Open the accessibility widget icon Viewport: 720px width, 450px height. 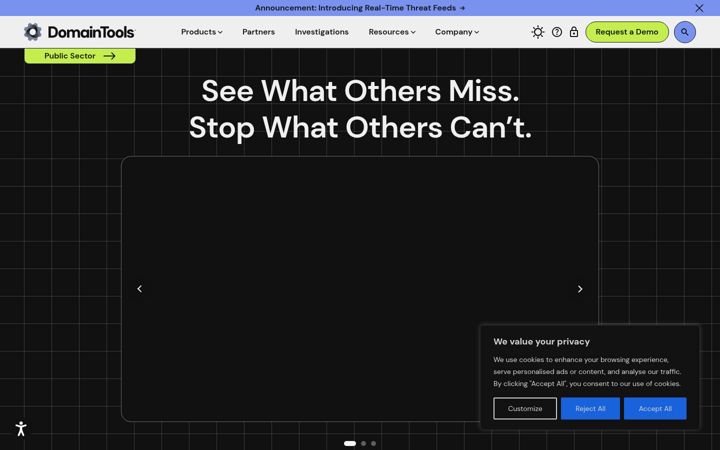21,429
